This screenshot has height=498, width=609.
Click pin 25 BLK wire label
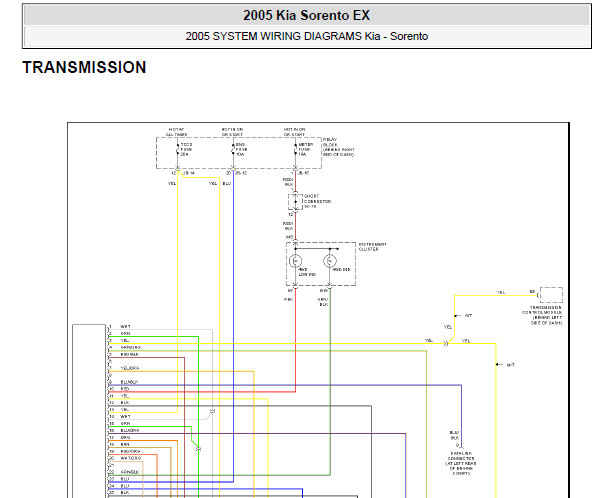pyautogui.click(x=125, y=493)
